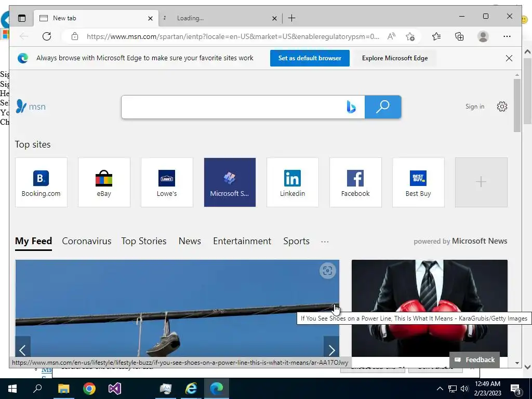
Task: Switch to News feed tab
Action: point(190,241)
